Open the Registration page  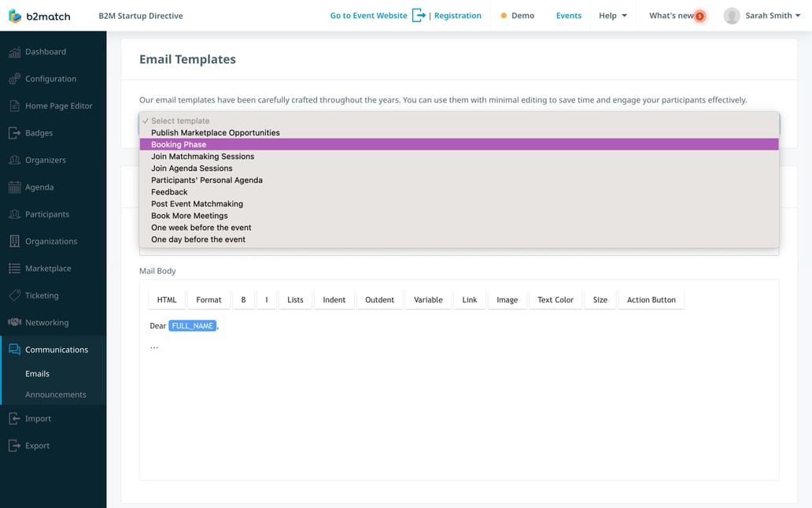pyautogui.click(x=457, y=15)
